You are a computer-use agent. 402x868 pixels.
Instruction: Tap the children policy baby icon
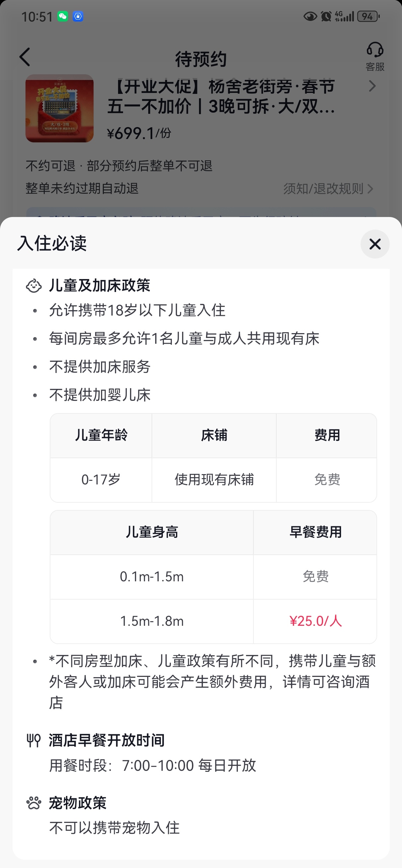point(34,286)
